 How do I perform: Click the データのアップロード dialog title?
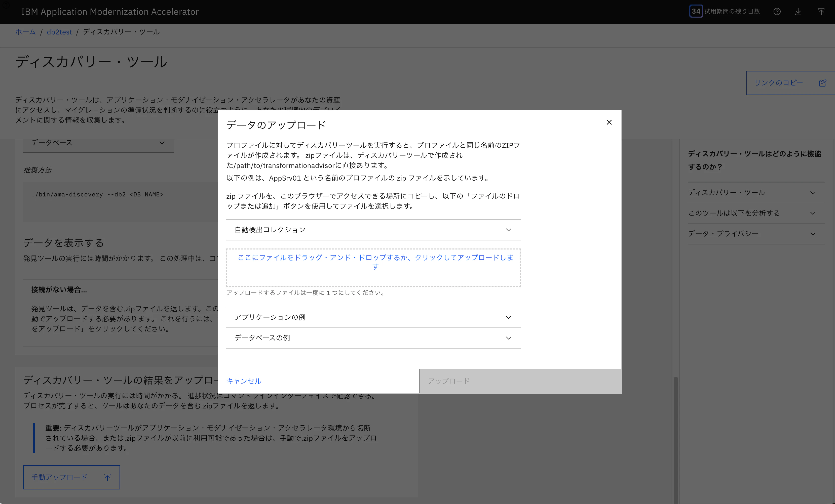point(276,125)
